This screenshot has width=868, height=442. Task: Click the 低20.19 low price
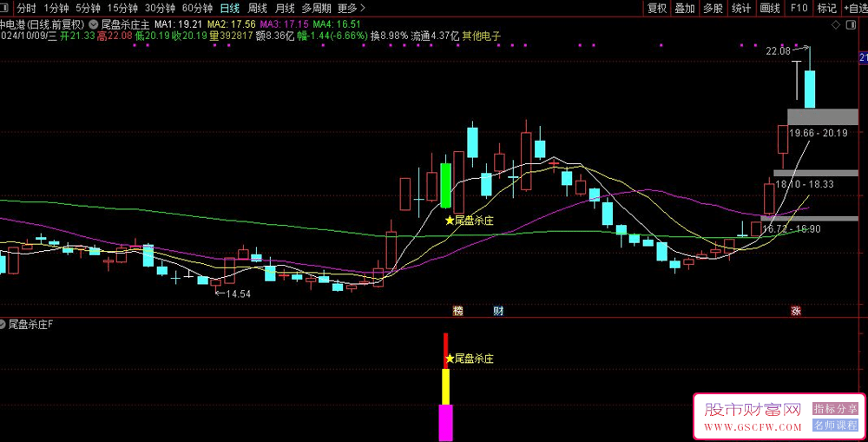(152, 36)
